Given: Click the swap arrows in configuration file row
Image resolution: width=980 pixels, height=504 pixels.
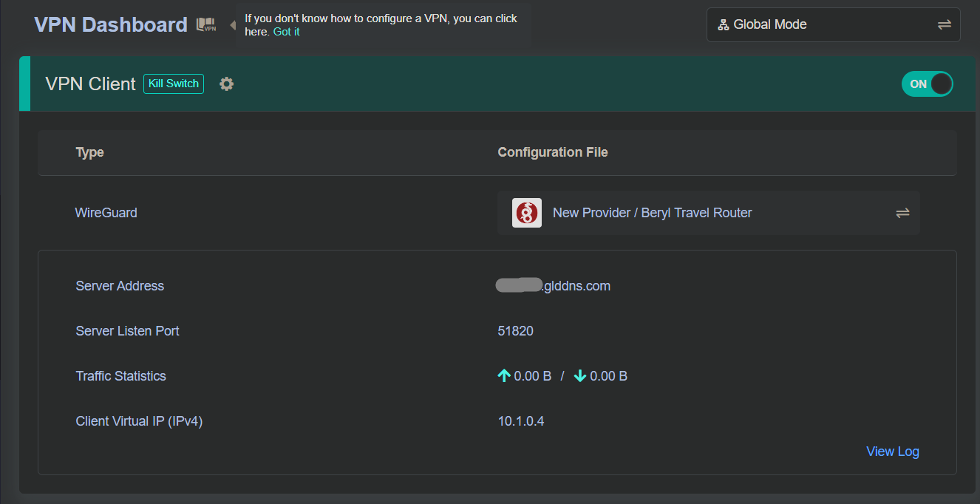Looking at the screenshot, I should (x=902, y=213).
